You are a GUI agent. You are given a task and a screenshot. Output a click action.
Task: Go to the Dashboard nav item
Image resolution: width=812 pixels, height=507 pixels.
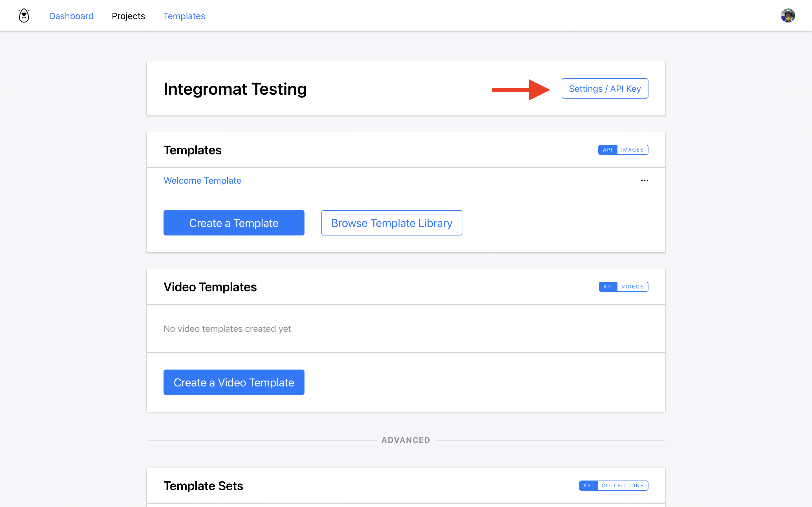pyautogui.click(x=71, y=16)
